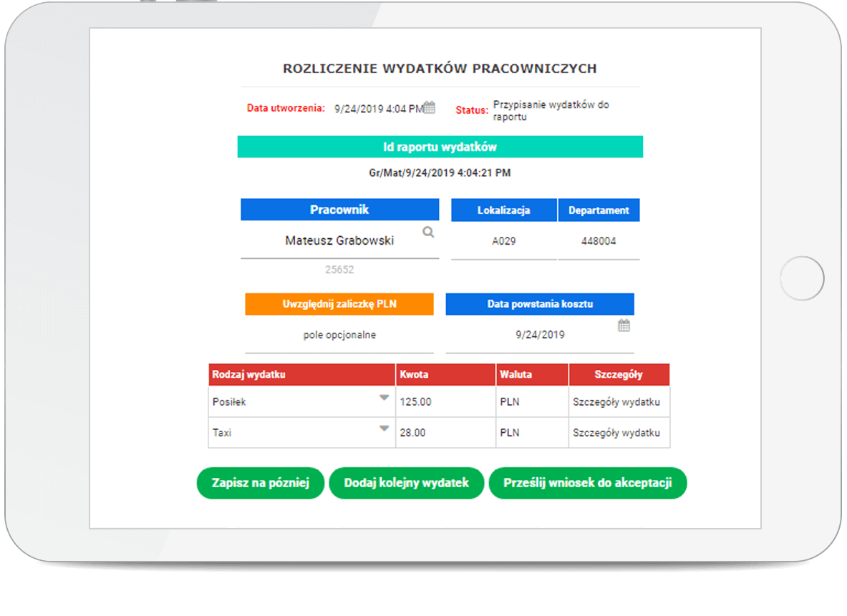Expand the Taxi expense type dropdown
The height and width of the screenshot is (616, 847).
point(384,429)
